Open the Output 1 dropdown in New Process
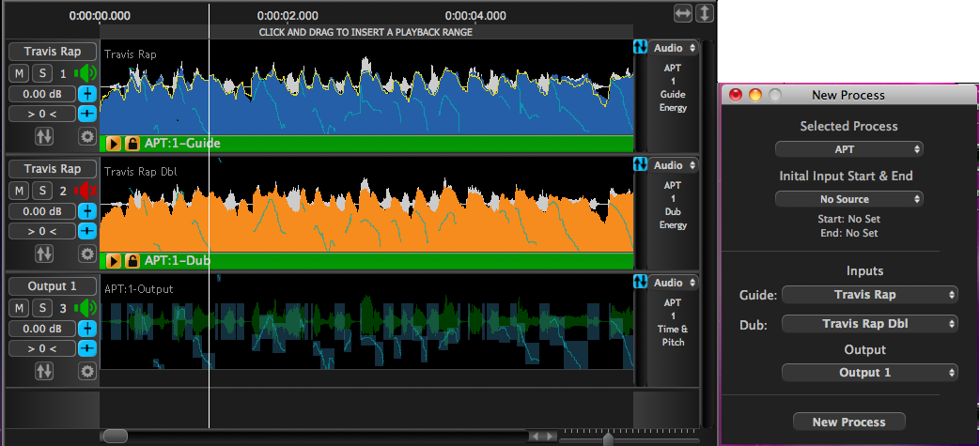Image resolution: width=980 pixels, height=446 pixels. (869, 373)
